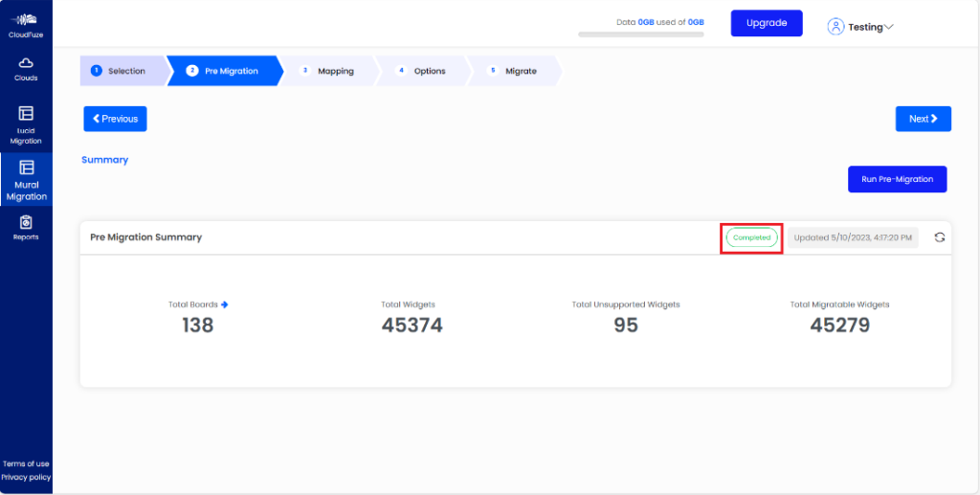The image size is (980, 495).
Task: Open the Clouds sidebar icon
Action: pos(26,63)
